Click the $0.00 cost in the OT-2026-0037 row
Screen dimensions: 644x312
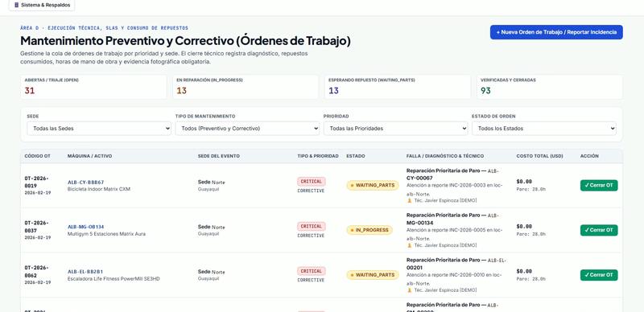click(x=524, y=226)
